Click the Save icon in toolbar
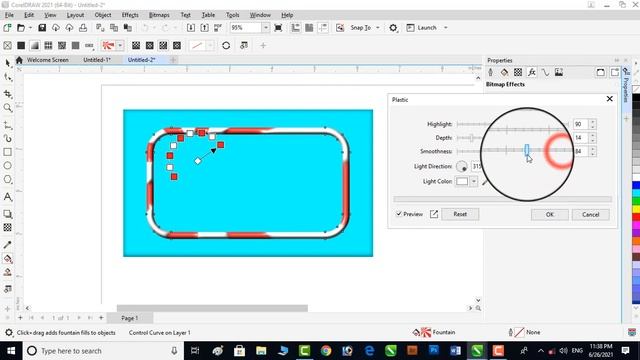Screen dimensions: 640x360 tap(42, 28)
